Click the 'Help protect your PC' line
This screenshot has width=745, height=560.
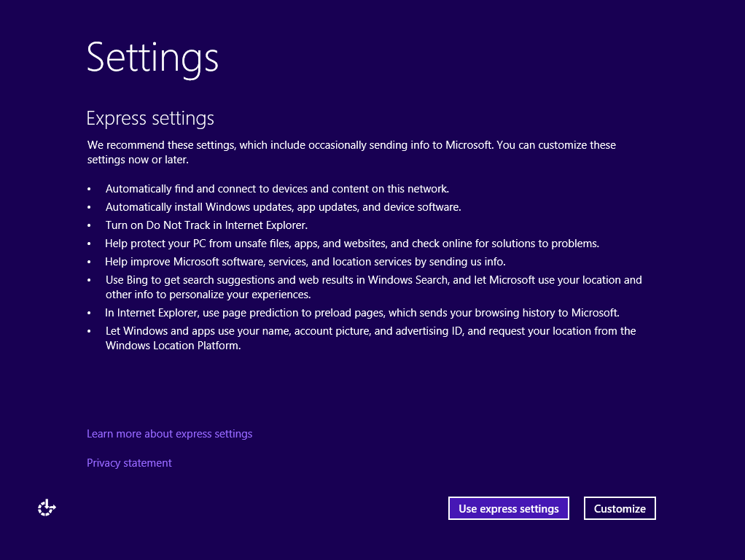[x=352, y=244]
